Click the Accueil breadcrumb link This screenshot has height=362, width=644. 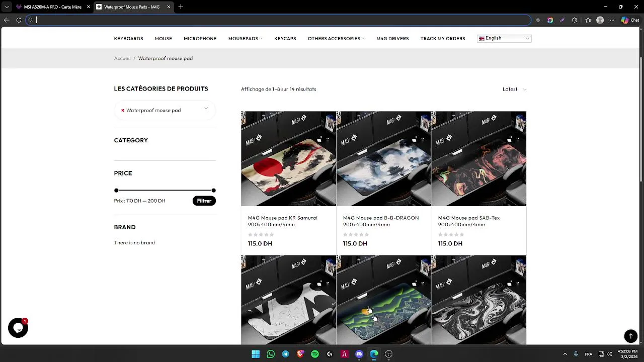(x=122, y=58)
